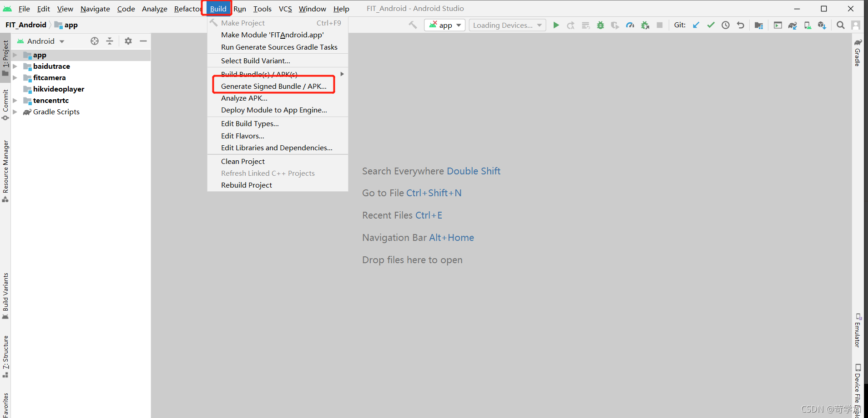Select Analyze APK menu entry
Viewport: 868px width, 418px height.
pos(278,98)
